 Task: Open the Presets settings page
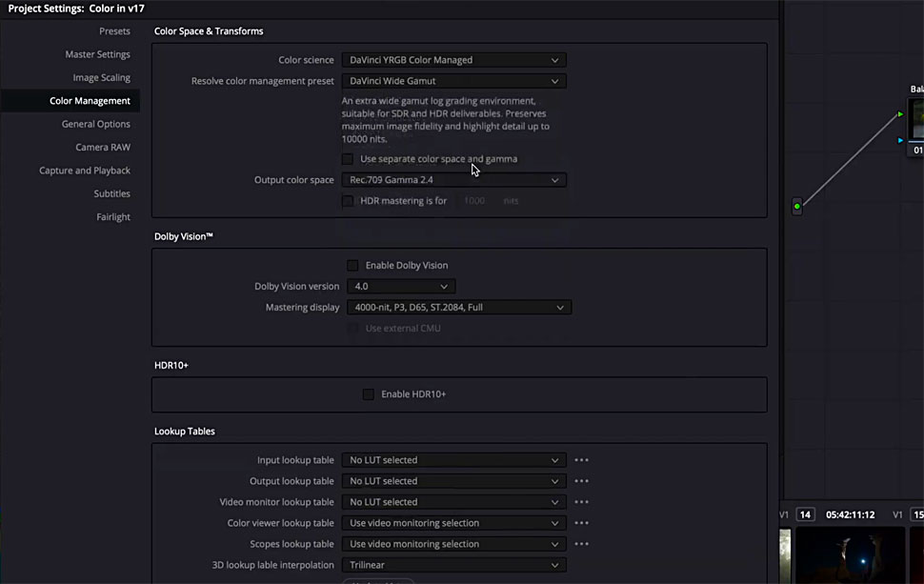click(114, 31)
